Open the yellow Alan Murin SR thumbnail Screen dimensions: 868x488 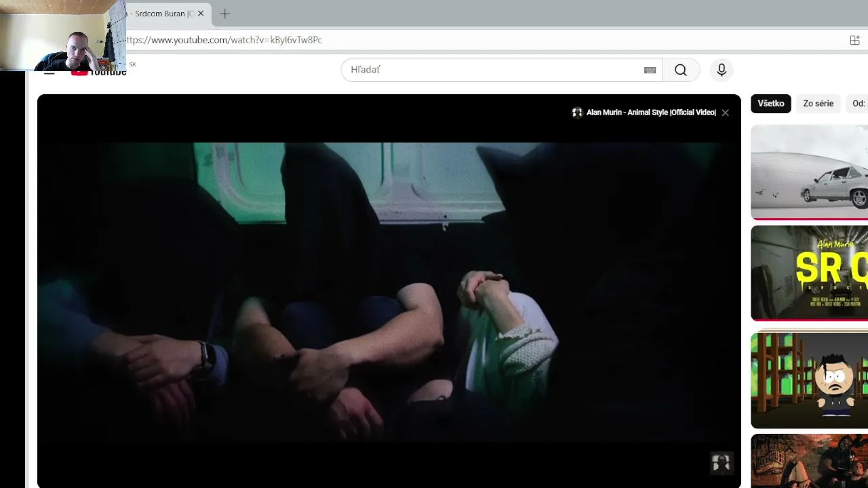click(x=809, y=273)
